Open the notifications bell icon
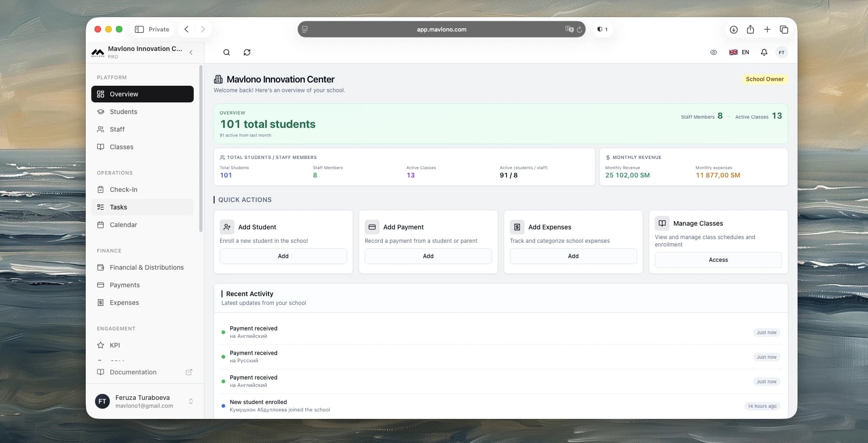Image resolution: width=868 pixels, height=443 pixels. [x=763, y=52]
